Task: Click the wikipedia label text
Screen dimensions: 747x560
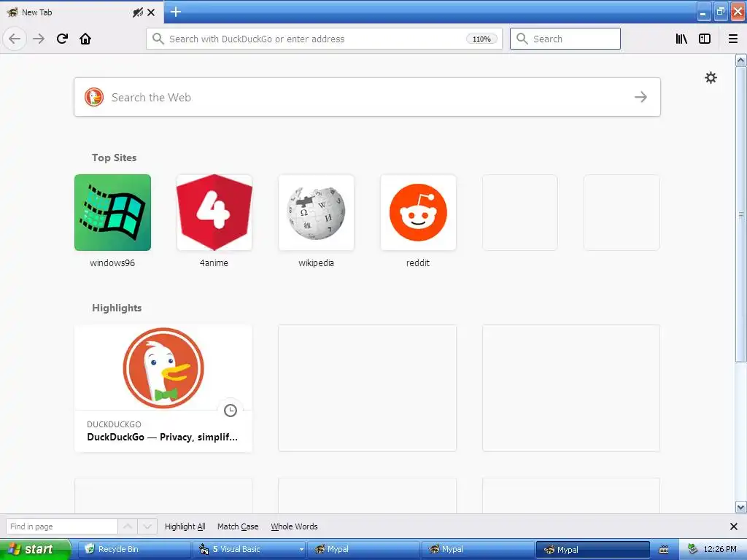Action: click(x=317, y=262)
